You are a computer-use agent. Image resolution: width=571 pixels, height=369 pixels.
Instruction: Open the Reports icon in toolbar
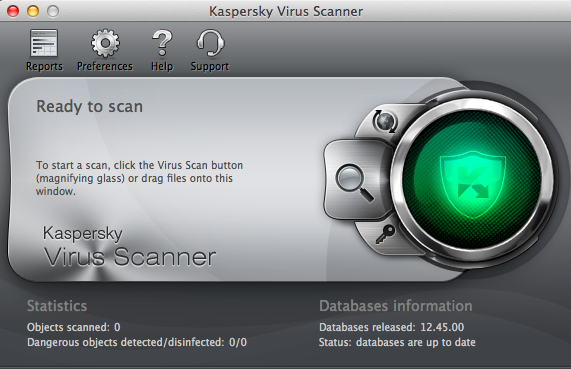(x=44, y=50)
